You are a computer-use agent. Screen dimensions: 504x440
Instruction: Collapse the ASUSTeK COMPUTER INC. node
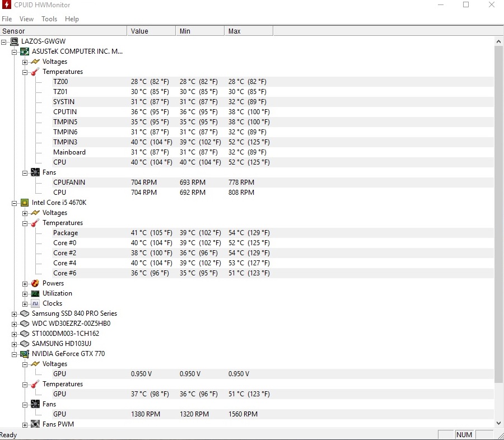pyautogui.click(x=14, y=52)
